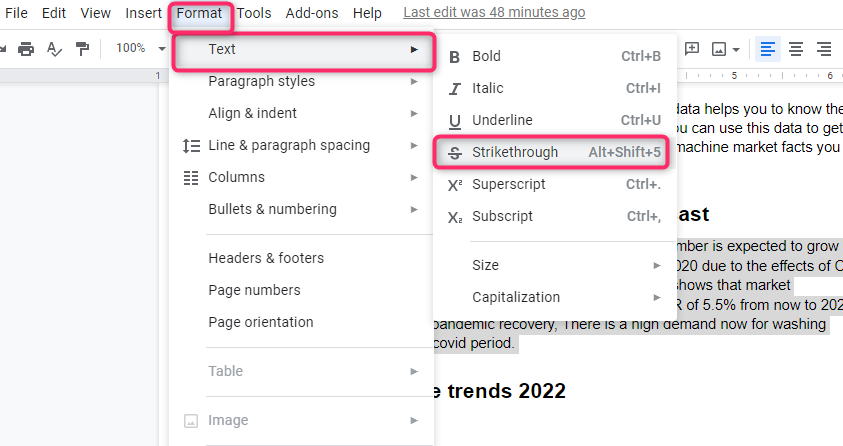Choose Strikethrough from the Text submenu
Image resolution: width=843 pixels, height=446 pixels.
pos(552,152)
